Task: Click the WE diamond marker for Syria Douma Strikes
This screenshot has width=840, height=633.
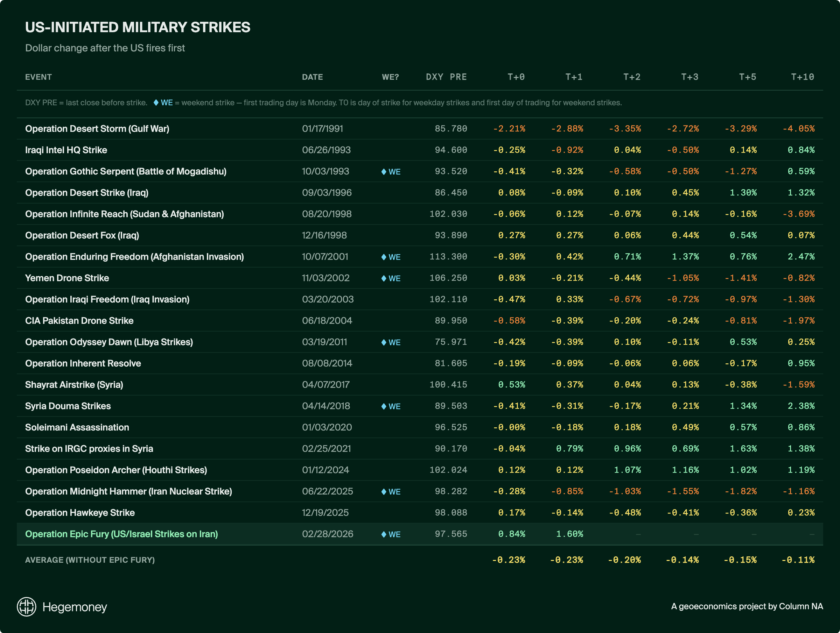Action: (x=384, y=406)
